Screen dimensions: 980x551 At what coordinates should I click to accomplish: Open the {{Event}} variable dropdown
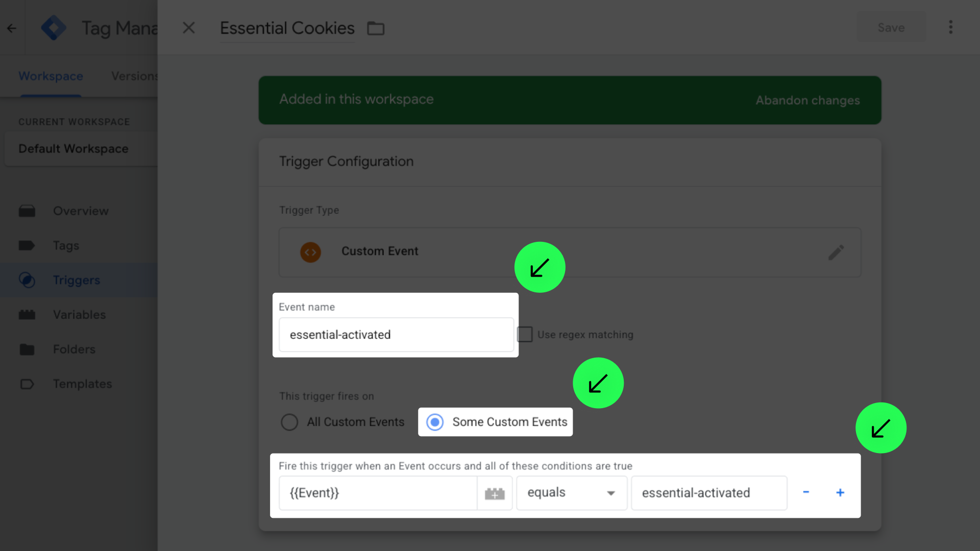pos(378,493)
